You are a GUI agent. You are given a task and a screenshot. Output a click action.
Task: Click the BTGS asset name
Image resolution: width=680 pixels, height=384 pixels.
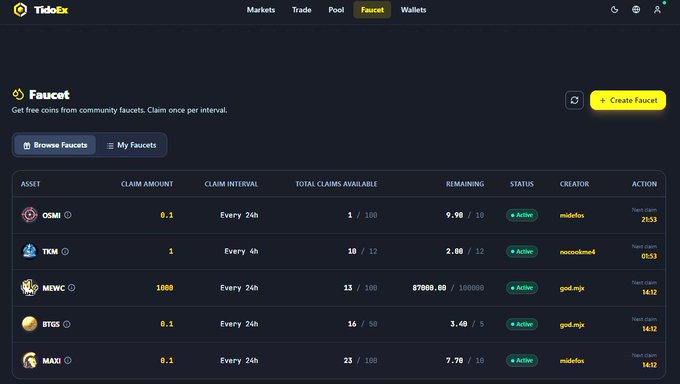(x=51, y=324)
